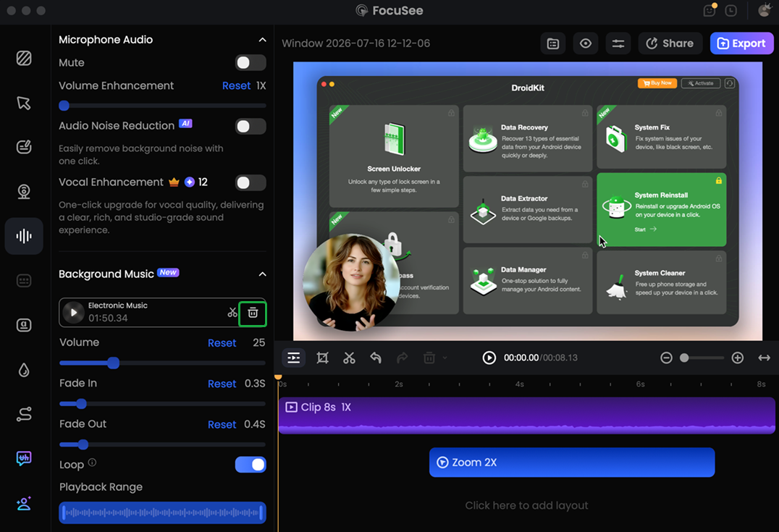
Task: Open the captions sidebar icon
Action: point(24,281)
